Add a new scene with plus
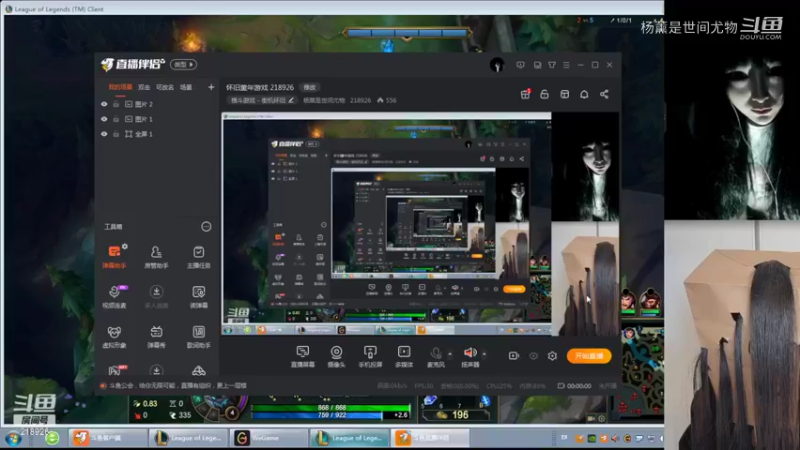 tap(211, 87)
